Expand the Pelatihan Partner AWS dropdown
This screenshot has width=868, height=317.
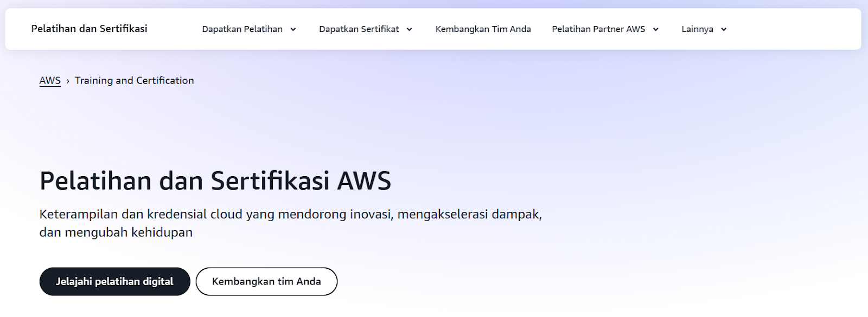coord(599,29)
